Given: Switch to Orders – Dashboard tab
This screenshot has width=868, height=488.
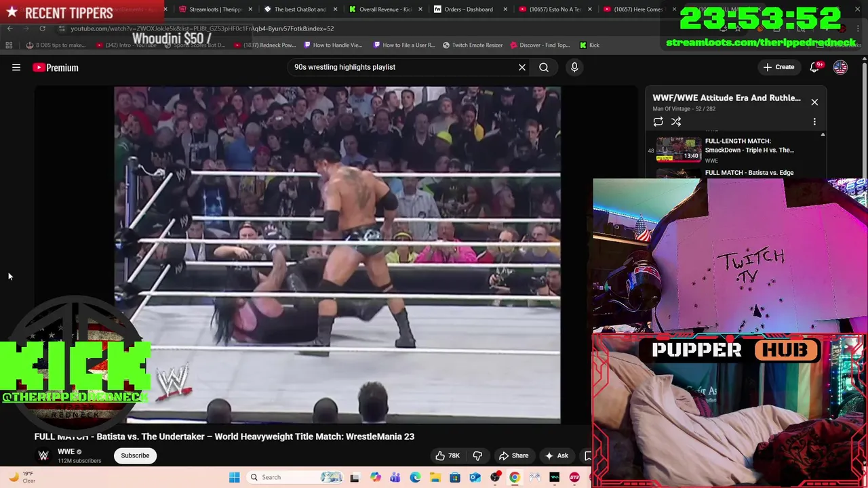Looking at the screenshot, I should click(468, 9).
